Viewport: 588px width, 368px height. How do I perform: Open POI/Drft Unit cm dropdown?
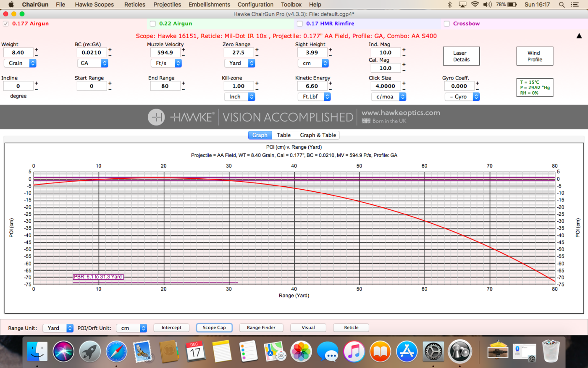[131, 328]
